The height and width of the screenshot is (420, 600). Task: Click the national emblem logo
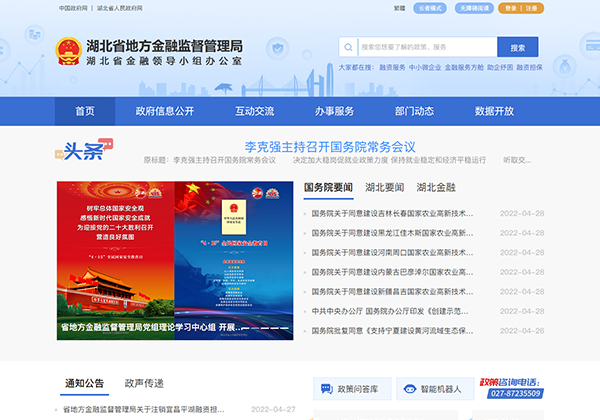click(69, 54)
